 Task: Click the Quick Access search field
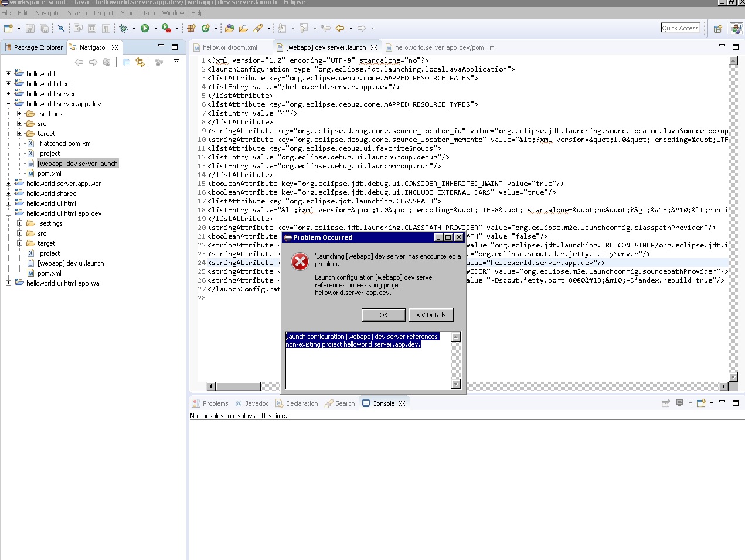tap(680, 28)
